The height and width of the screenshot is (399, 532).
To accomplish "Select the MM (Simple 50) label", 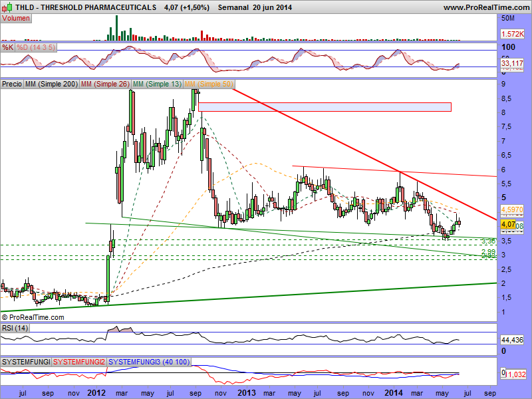I will 209,84.
